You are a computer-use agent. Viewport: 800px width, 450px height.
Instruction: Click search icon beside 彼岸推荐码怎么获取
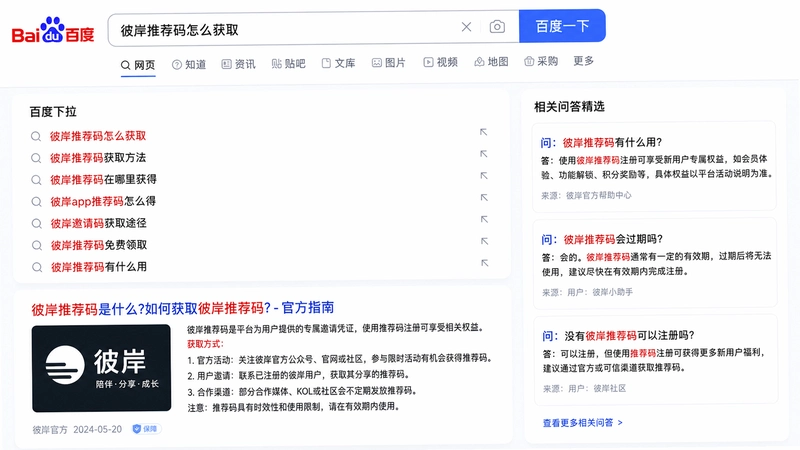click(36, 136)
